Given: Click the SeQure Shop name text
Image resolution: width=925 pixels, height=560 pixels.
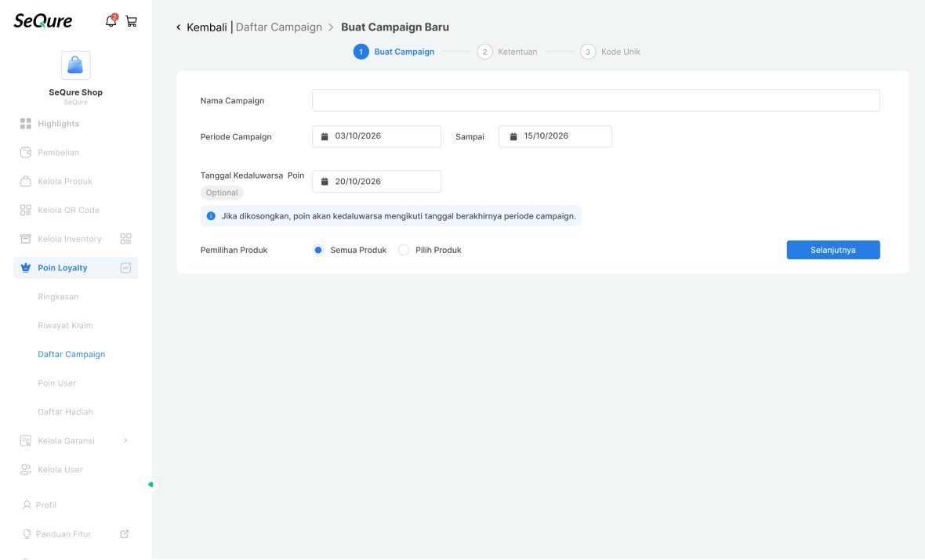Looking at the screenshot, I should (x=75, y=92).
